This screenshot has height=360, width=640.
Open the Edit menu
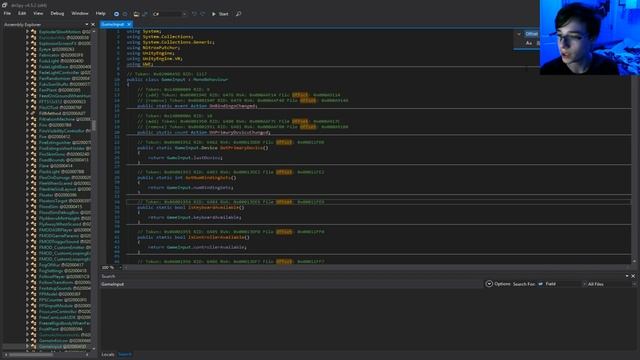tap(22, 13)
